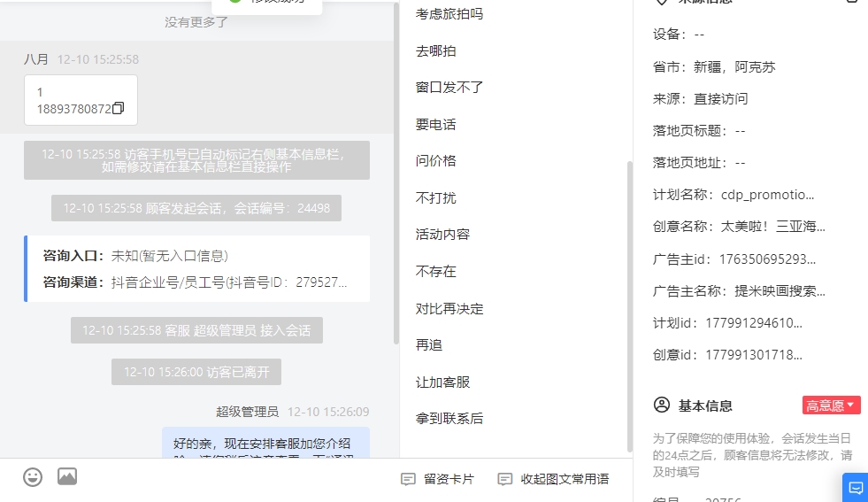Click the 落地页标题 row

699,131
